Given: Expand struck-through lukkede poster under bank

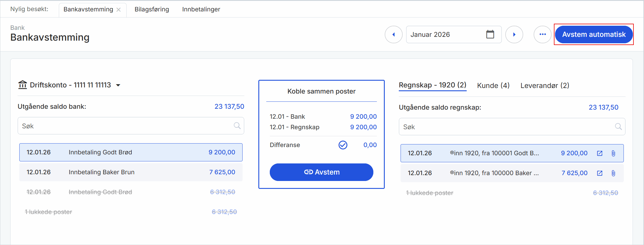Looking at the screenshot, I should (49, 212).
